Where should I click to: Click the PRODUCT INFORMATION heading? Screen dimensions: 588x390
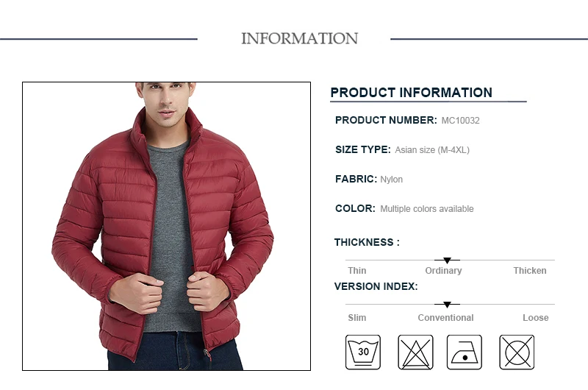[x=411, y=92]
